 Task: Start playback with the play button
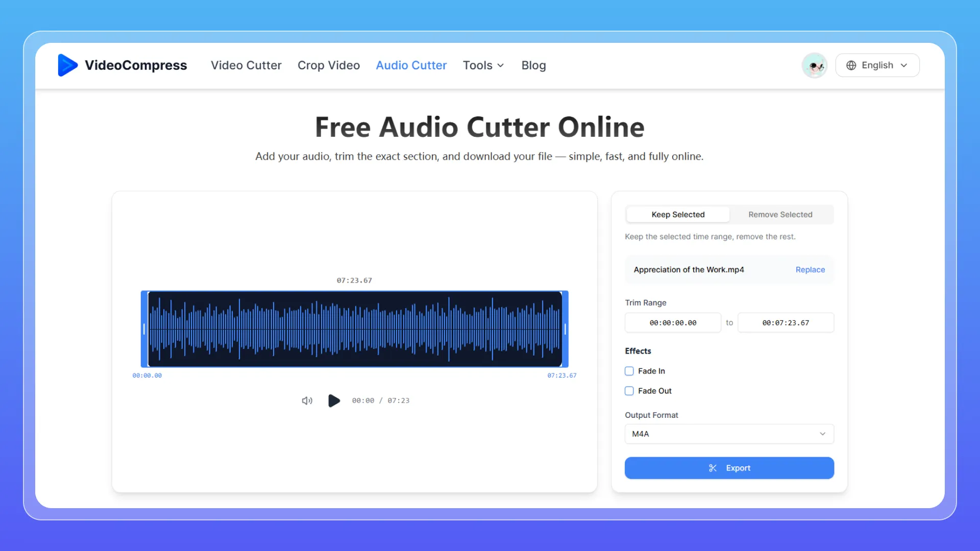pos(334,400)
